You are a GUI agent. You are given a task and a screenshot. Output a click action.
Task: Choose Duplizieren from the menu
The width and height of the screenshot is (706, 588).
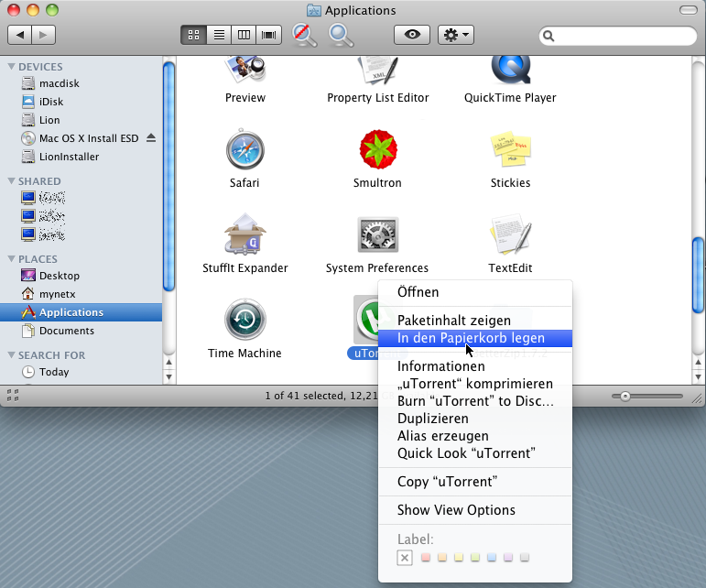pos(475,419)
